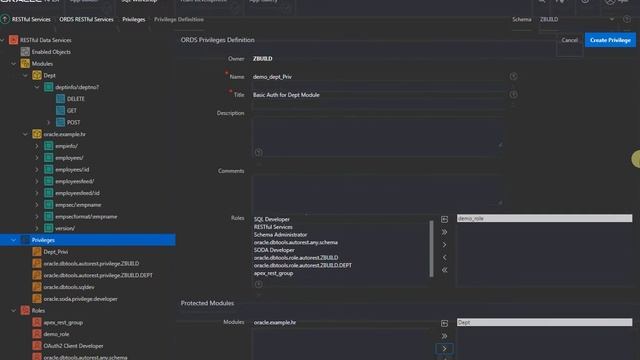Click the Dept_Privi privilege icon
This screenshot has height=360, width=640.
pos(37,252)
